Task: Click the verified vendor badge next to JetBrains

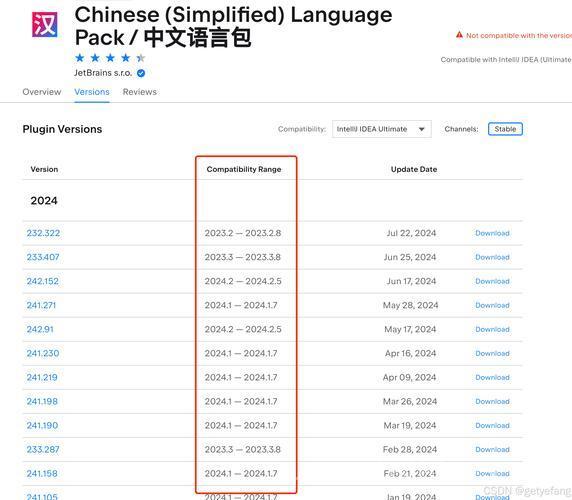Action: [141, 73]
